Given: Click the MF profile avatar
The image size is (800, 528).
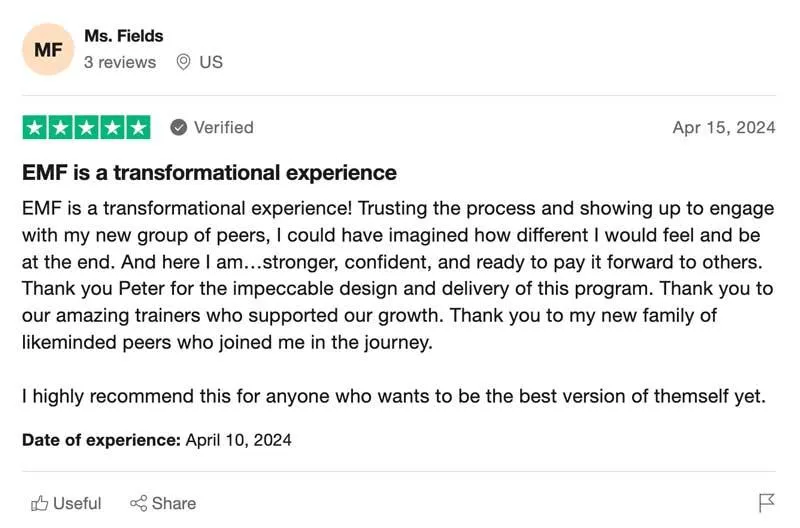Looking at the screenshot, I should point(48,49).
